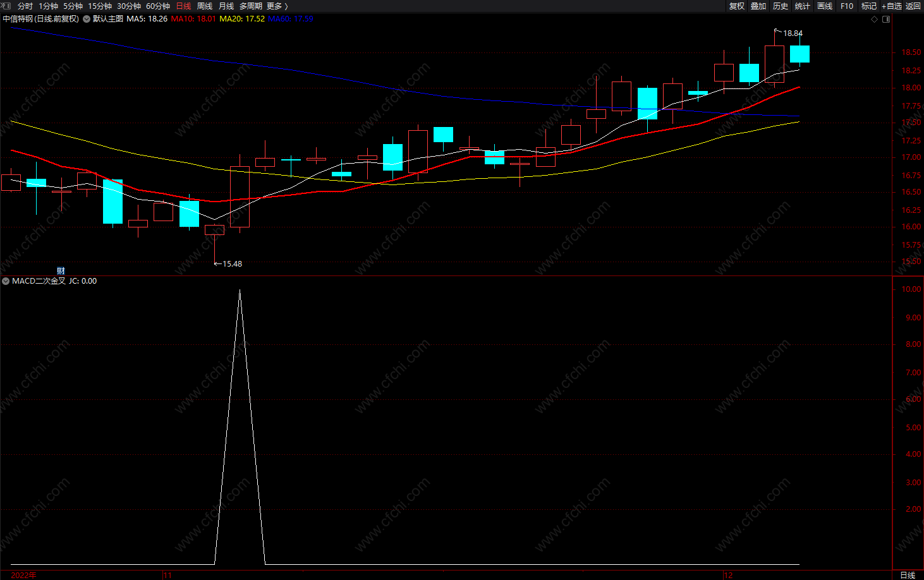Screen dimensions: 924x580
Task: Click the 统计 statistics button
Action: click(803, 6)
